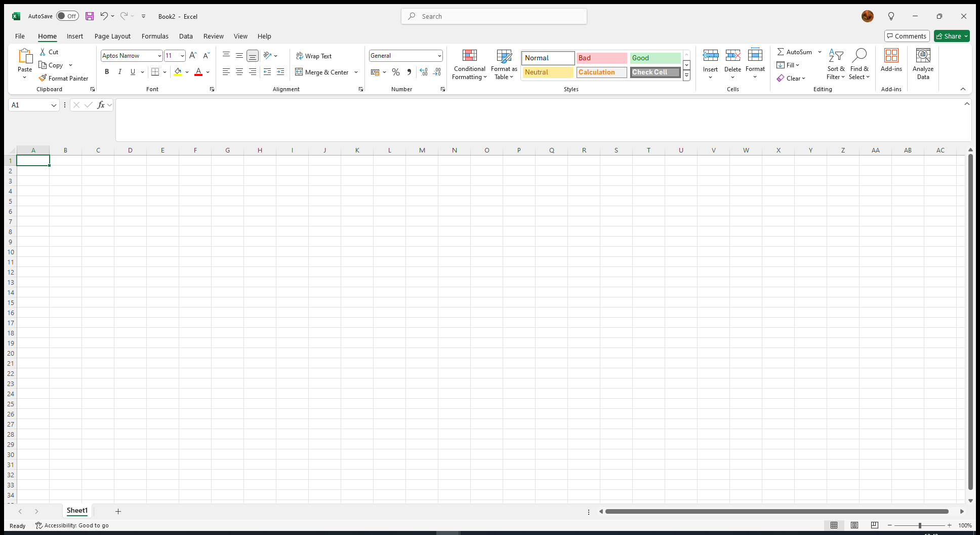This screenshot has width=980, height=535.
Task: Switch to the Page Layout tab
Action: [112, 36]
